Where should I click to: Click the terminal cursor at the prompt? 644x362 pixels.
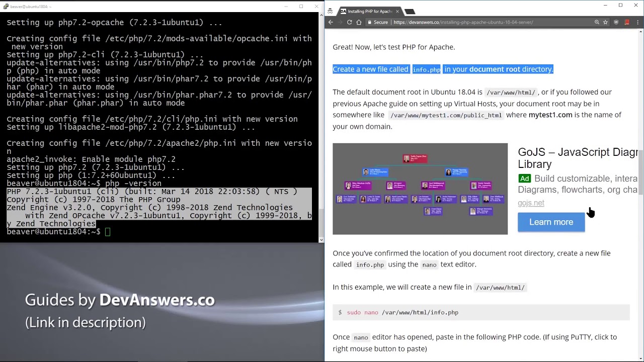(x=107, y=232)
